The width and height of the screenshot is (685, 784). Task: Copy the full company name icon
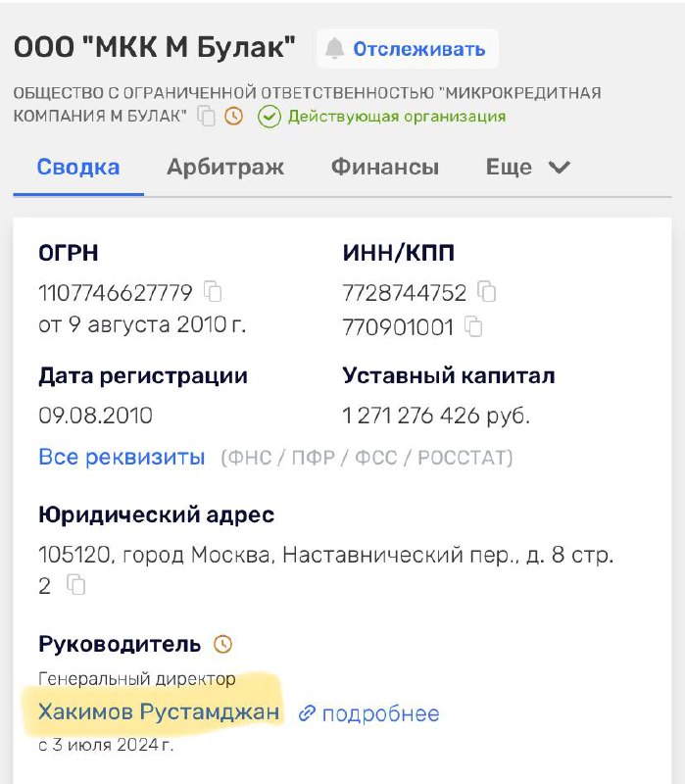pyautogui.click(x=206, y=116)
